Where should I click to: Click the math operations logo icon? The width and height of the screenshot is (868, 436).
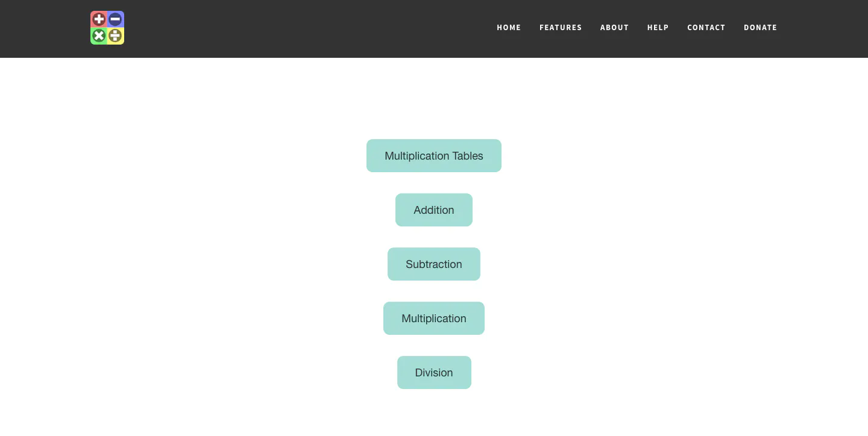point(107,28)
